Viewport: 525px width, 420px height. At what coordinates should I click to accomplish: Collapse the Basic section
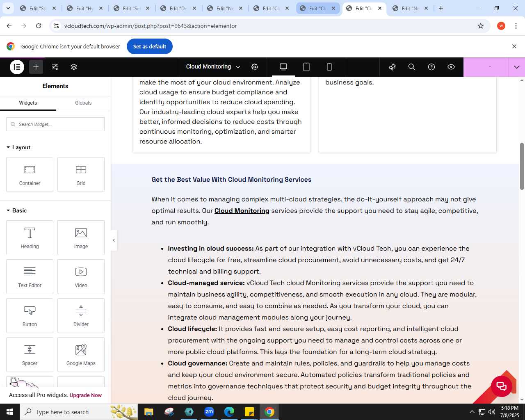coord(17,210)
